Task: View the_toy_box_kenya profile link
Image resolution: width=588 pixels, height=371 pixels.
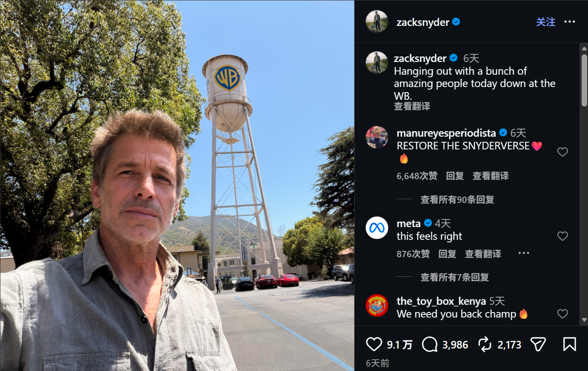Action: point(441,301)
